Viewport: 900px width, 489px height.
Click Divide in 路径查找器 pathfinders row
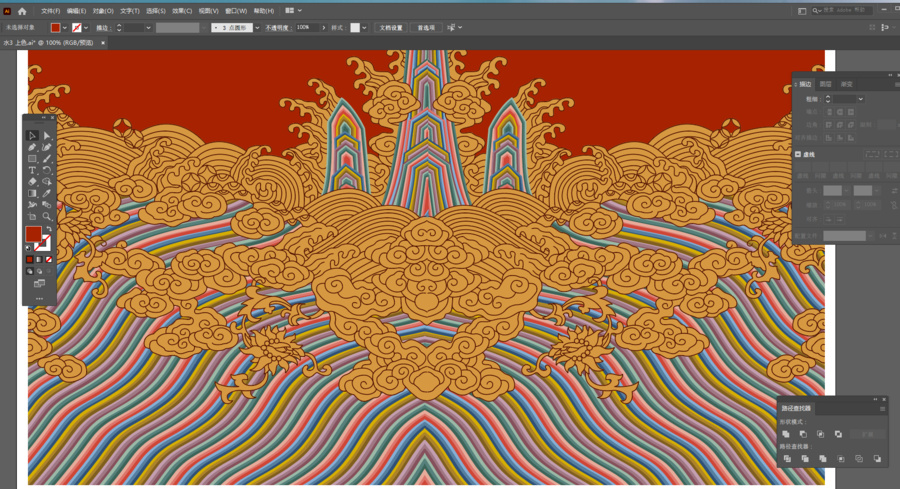[x=788, y=459]
